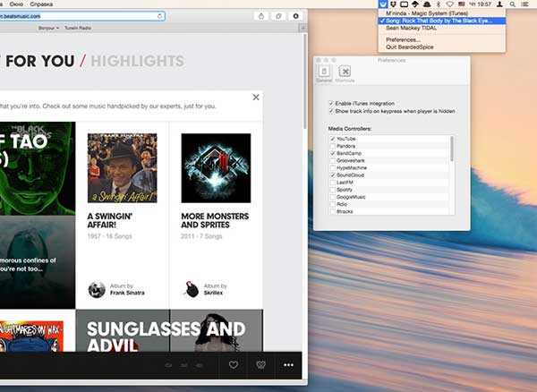Open Preferences... from BeardedSpice menu
This screenshot has height=392, width=537.
[x=442, y=39]
